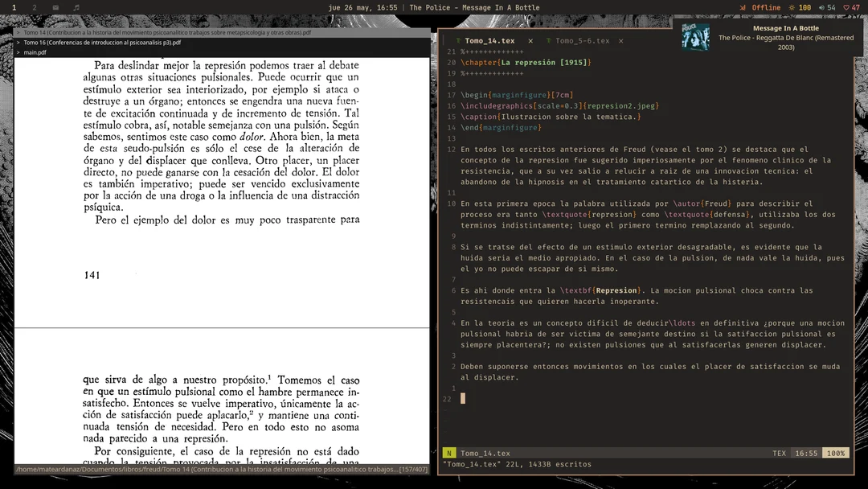Select the main.pdf tab entry
Image resolution: width=868 pixels, height=489 pixels.
click(35, 52)
